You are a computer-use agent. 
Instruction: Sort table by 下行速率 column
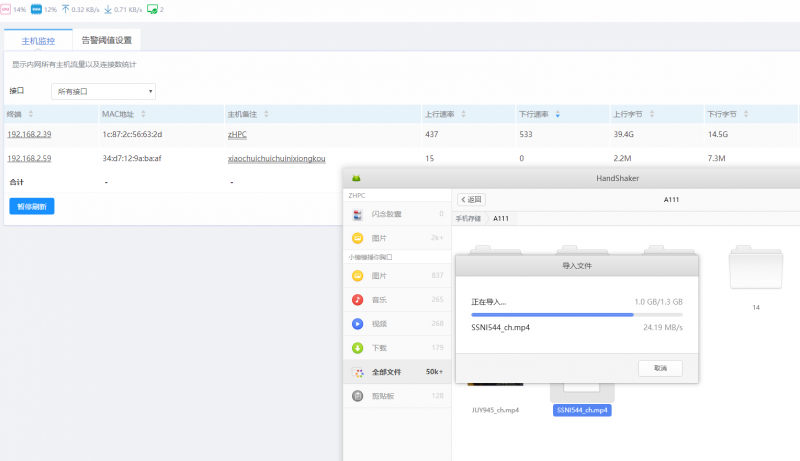pos(538,114)
